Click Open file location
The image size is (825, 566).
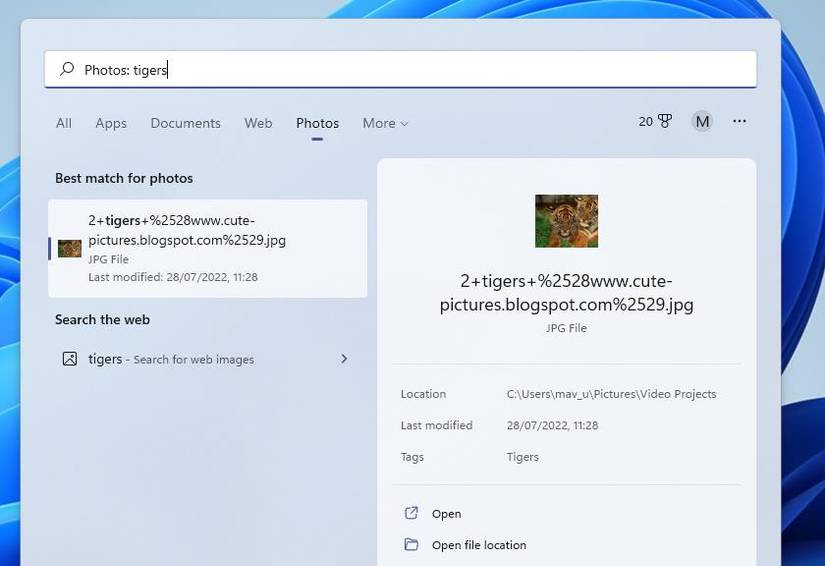[x=479, y=545]
